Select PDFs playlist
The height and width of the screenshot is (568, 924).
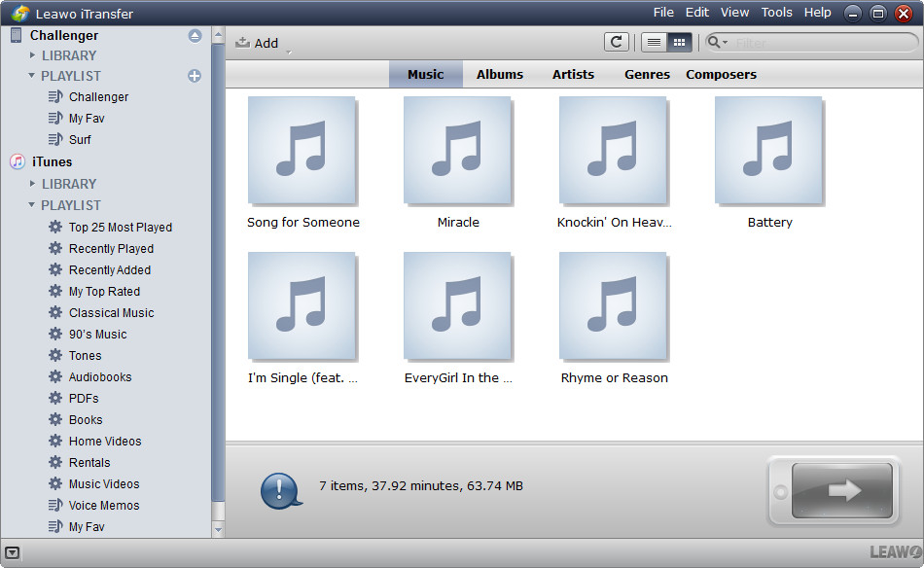(x=84, y=399)
